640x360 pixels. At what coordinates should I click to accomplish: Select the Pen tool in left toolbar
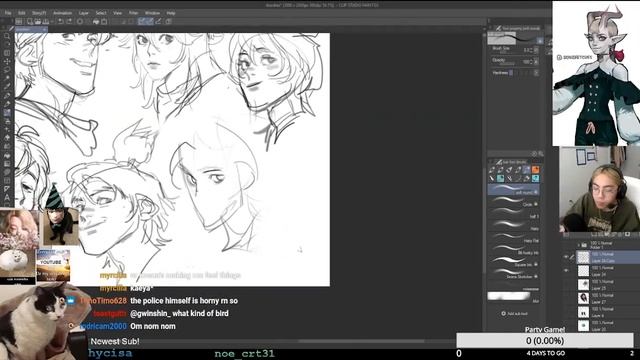7,96
